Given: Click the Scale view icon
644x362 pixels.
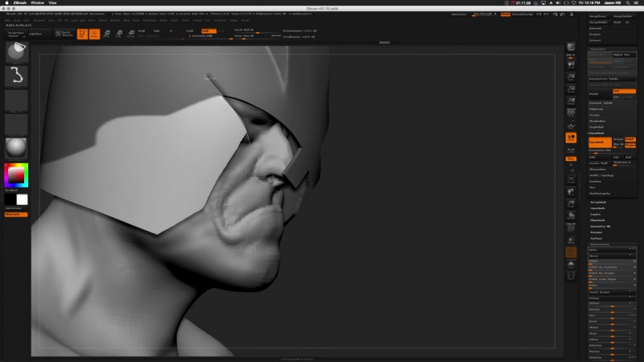Looking at the screenshot, I should pyautogui.click(x=571, y=204).
